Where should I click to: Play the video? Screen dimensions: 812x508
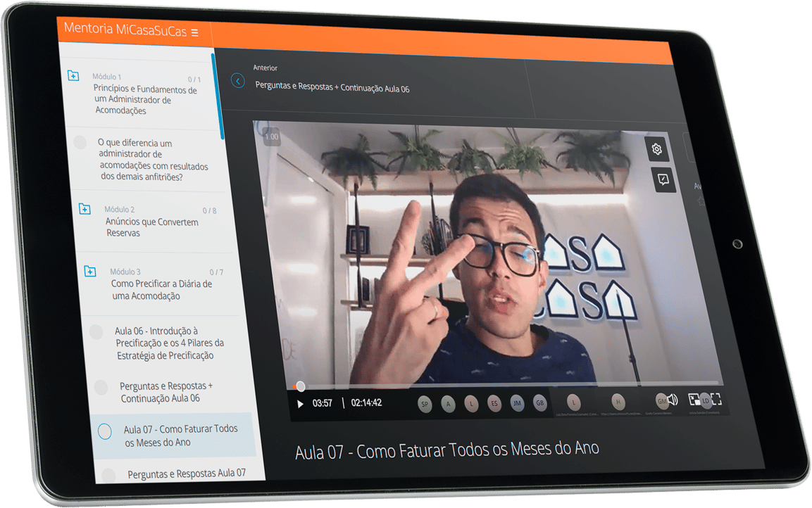[301, 404]
